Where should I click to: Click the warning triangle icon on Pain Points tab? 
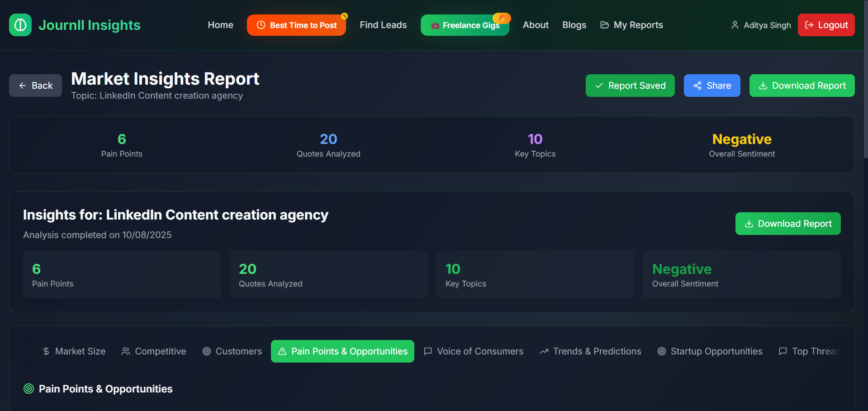click(x=282, y=351)
